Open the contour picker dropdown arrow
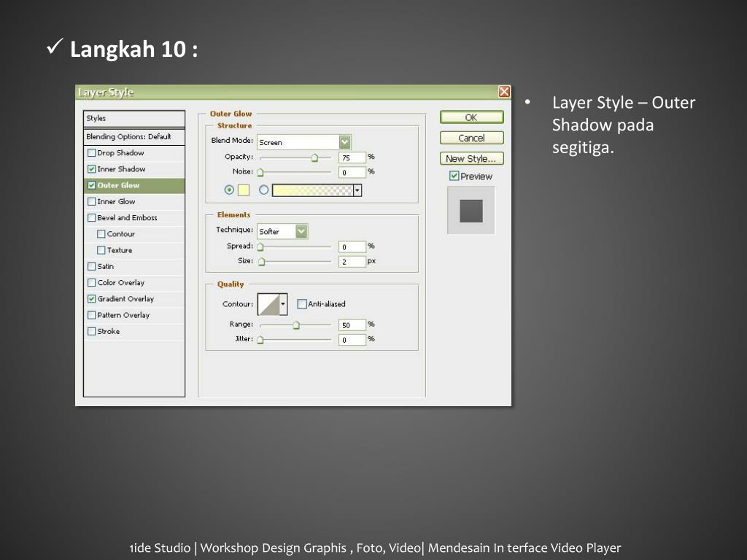The width and height of the screenshot is (747, 560). point(284,304)
